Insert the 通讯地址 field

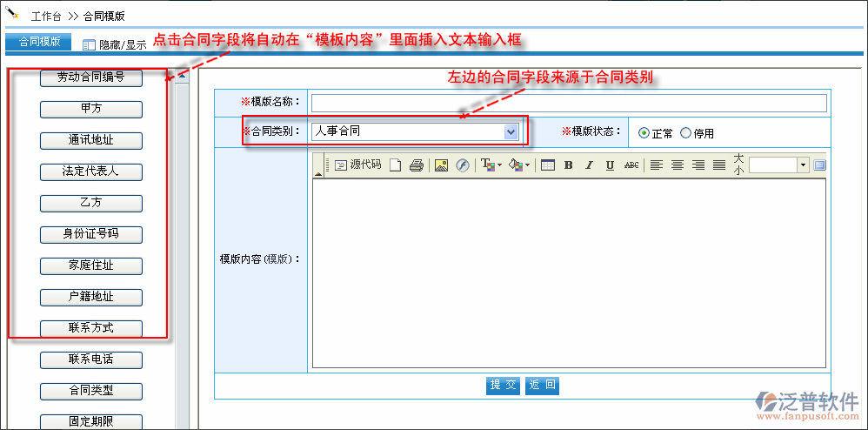pos(91,141)
